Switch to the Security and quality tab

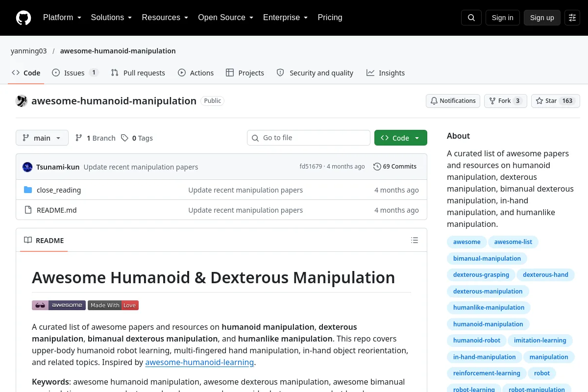click(315, 73)
